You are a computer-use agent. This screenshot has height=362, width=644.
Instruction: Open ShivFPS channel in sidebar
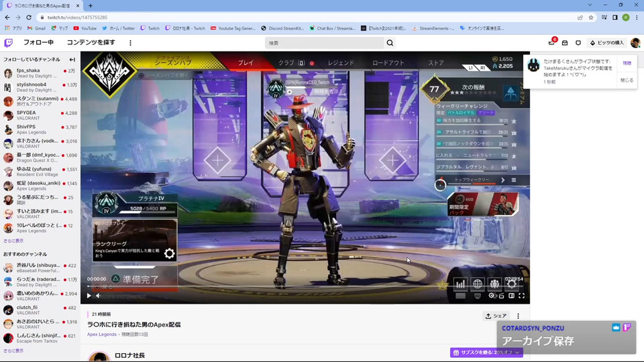(40, 129)
